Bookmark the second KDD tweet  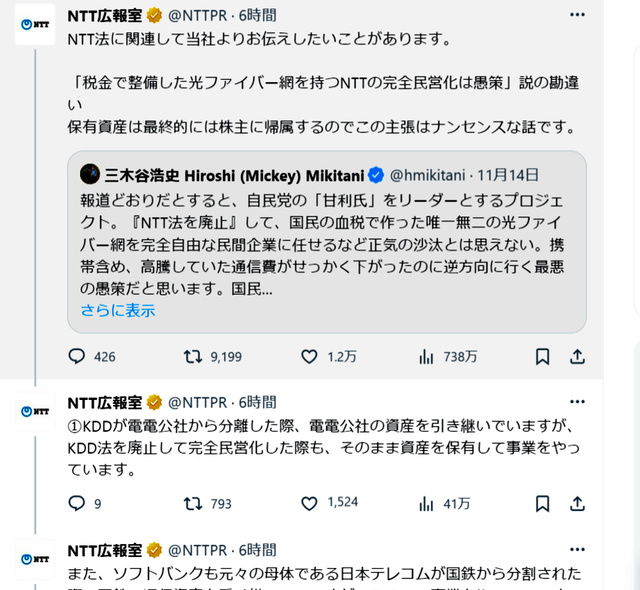coord(542,503)
